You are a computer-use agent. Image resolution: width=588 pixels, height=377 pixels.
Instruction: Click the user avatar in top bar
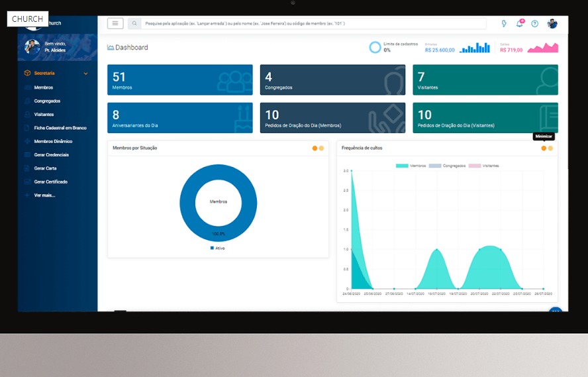[x=552, y=24]
